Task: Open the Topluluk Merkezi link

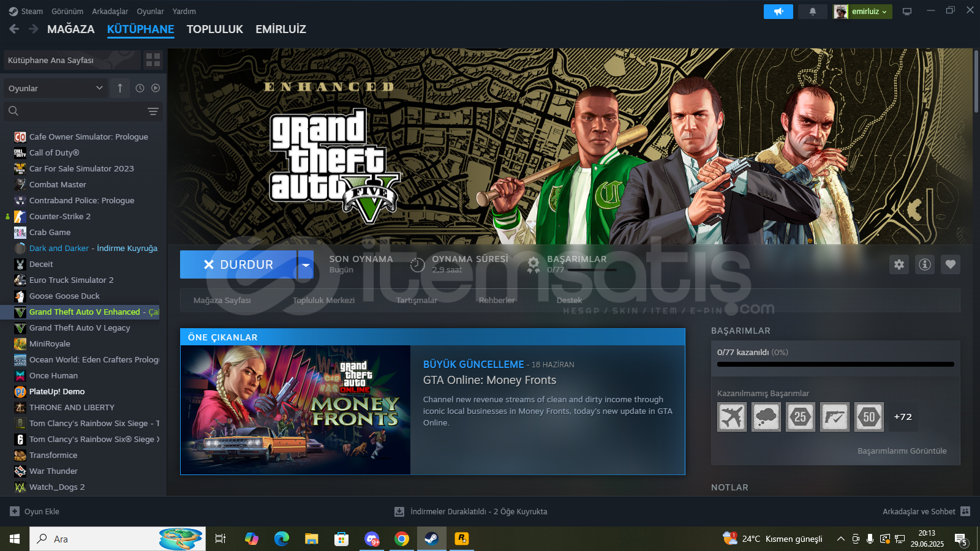Action: tap(323, 300)
